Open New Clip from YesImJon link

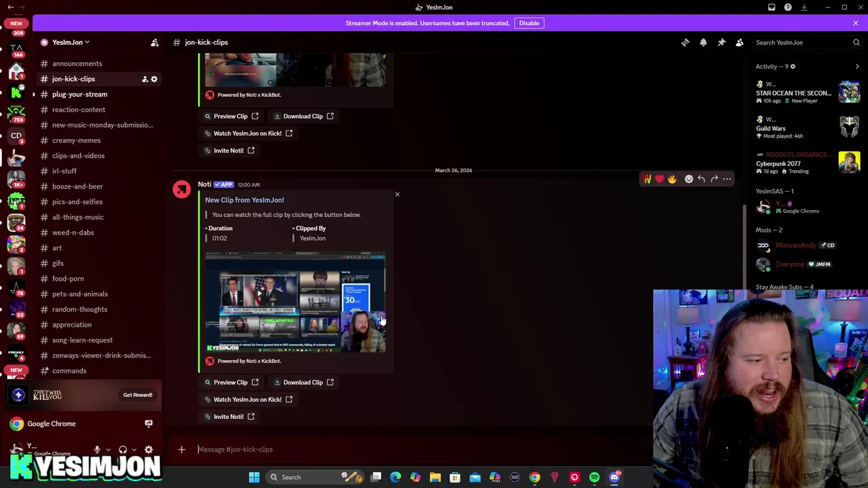pyautogui.click(x=244, y=200)
